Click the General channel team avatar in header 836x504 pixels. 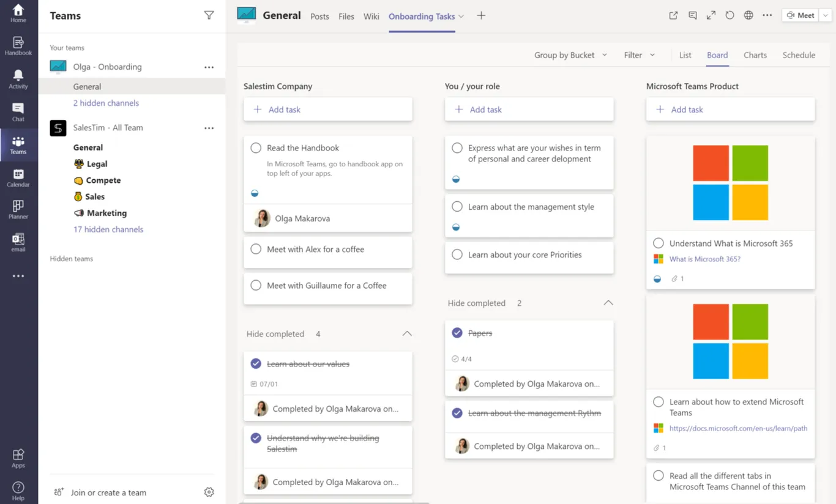[247, 15]
